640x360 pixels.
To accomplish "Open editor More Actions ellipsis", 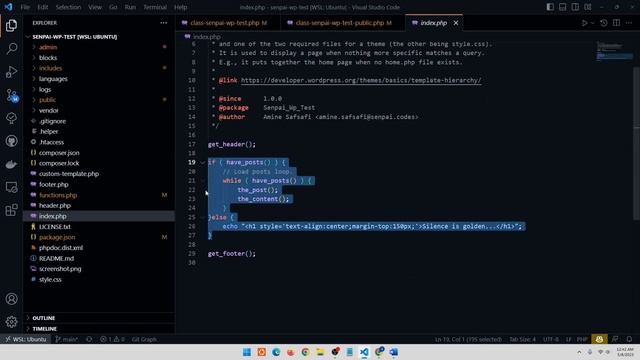I will (629, 23).
